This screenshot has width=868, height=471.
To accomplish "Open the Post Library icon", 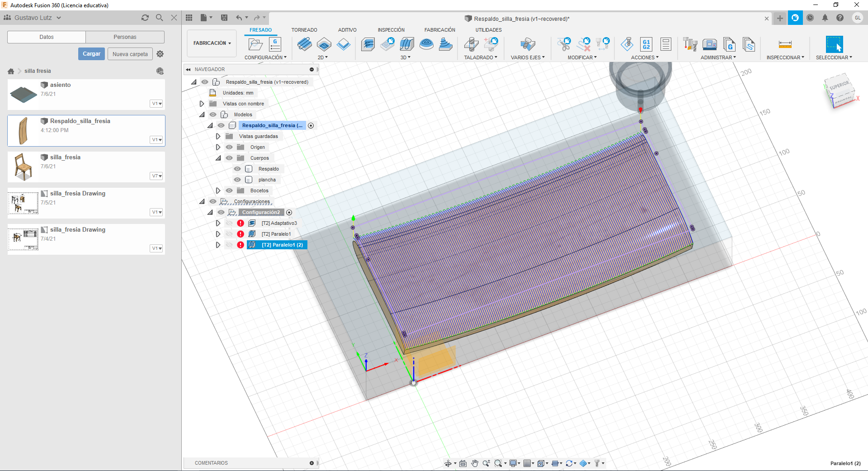I will [x=729, y=44].
